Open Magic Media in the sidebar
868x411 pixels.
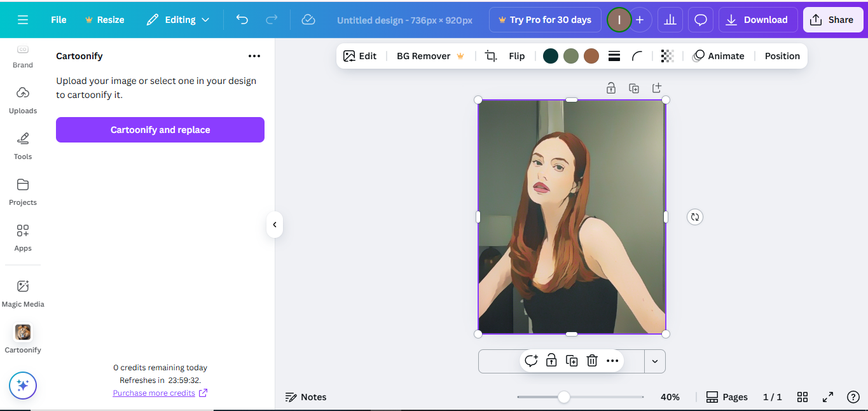pyautogui.click(x=22, y=291)
